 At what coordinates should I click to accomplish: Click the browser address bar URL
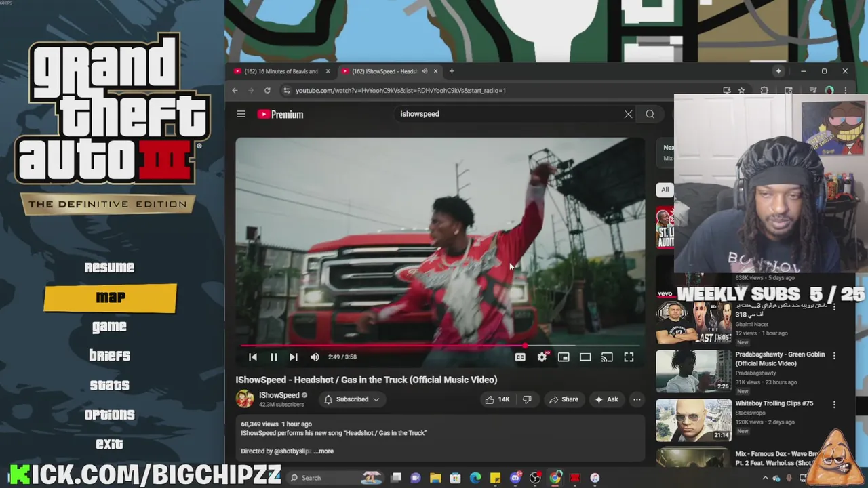(401, 90)
